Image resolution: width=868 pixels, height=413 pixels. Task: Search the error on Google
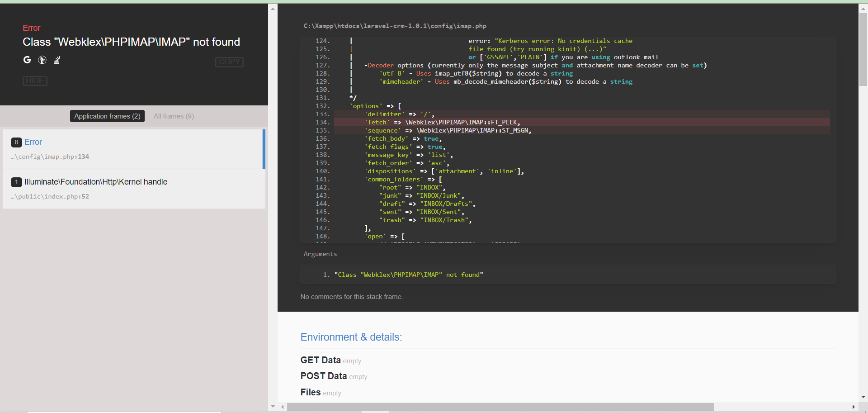click(x=27, y=60)
